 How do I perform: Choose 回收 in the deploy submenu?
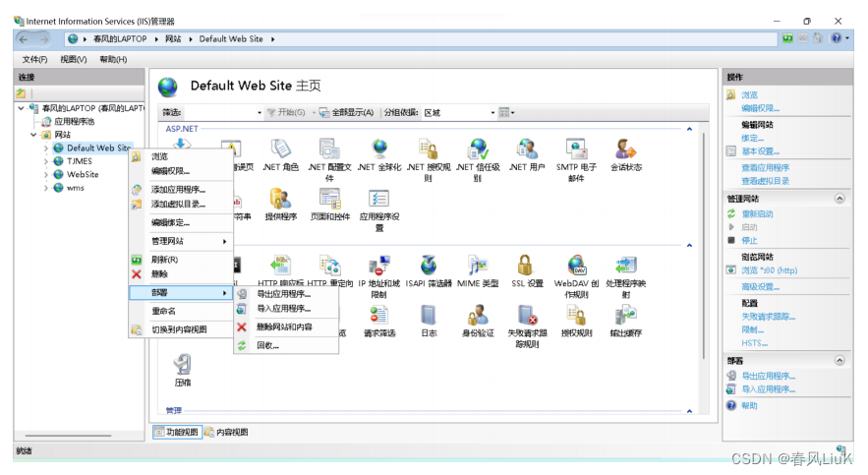[x=286, y=345]
